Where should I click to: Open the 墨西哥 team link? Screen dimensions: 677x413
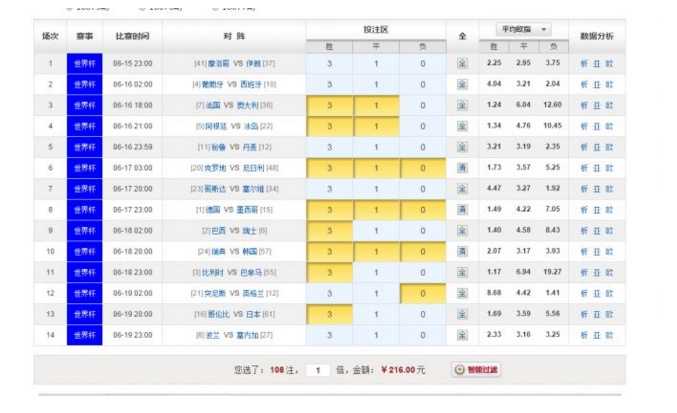pos(247,210)
